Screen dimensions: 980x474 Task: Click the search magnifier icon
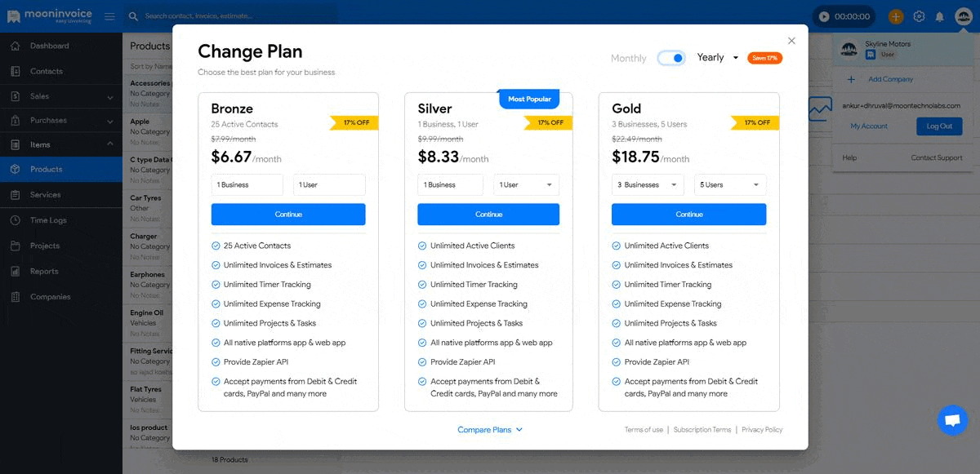point(133,16)
